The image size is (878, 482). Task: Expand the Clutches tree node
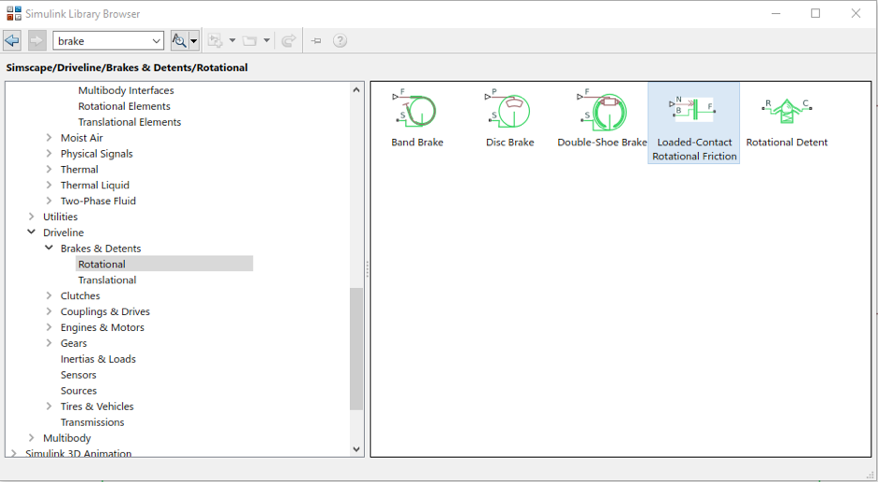[49, 296]
